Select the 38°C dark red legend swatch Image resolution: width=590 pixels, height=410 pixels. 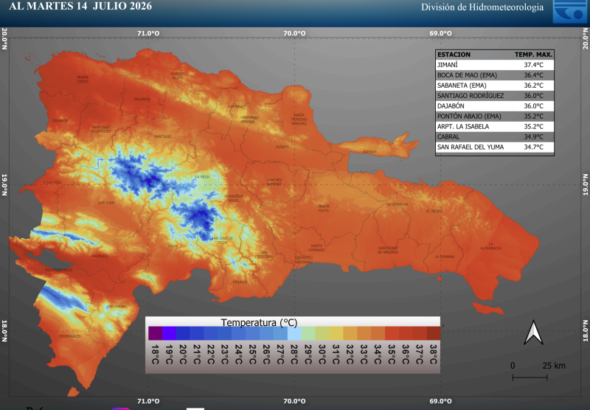point(433,333)
